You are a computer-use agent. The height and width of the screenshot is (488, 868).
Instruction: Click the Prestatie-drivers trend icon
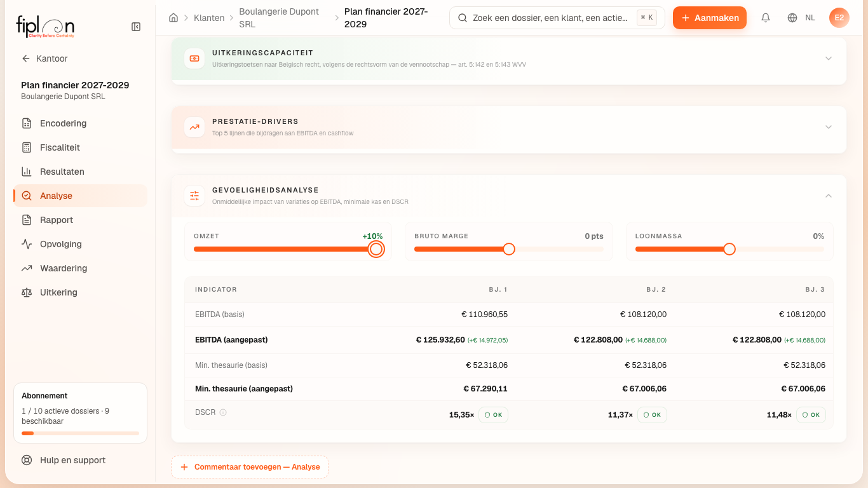pos(194,127)
